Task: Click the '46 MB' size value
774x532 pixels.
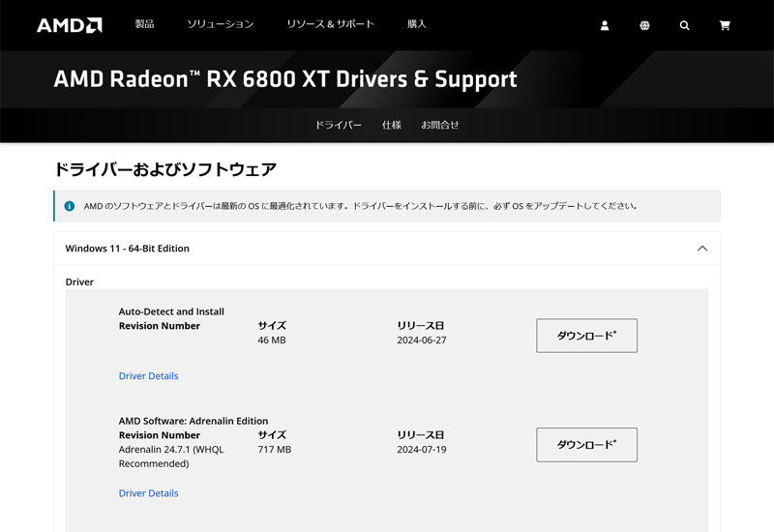Action: pos(272,340)
